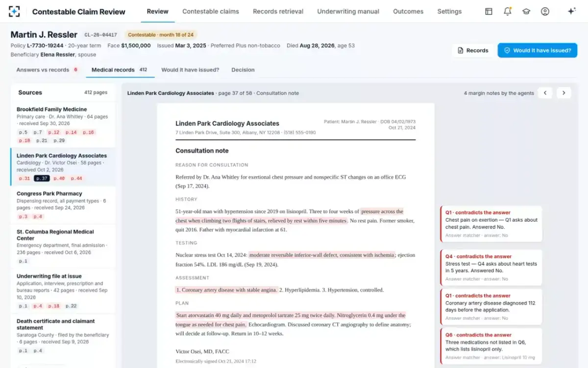The image size is (588, 368).
Task: Switch to Would it have issued? tab
Action: coord(190,70)
